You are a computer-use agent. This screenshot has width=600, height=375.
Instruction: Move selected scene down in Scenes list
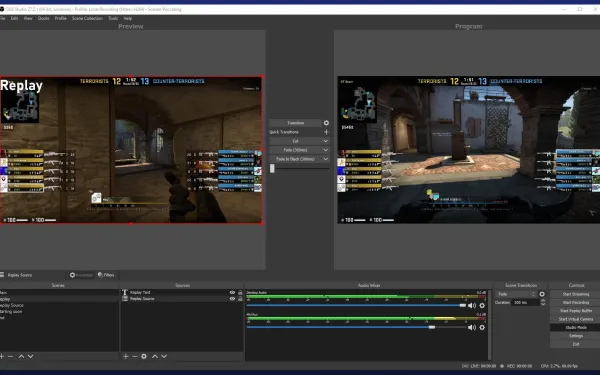(x=31, y=356)
